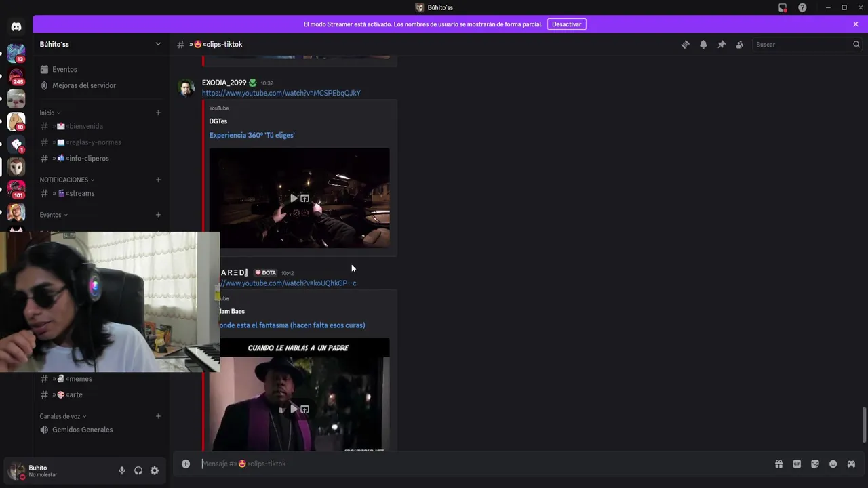The width and height of the screenshot is (868, 488).
Task: Expand the Búhito'ss server dropdown menu
Action: point(100,45)
